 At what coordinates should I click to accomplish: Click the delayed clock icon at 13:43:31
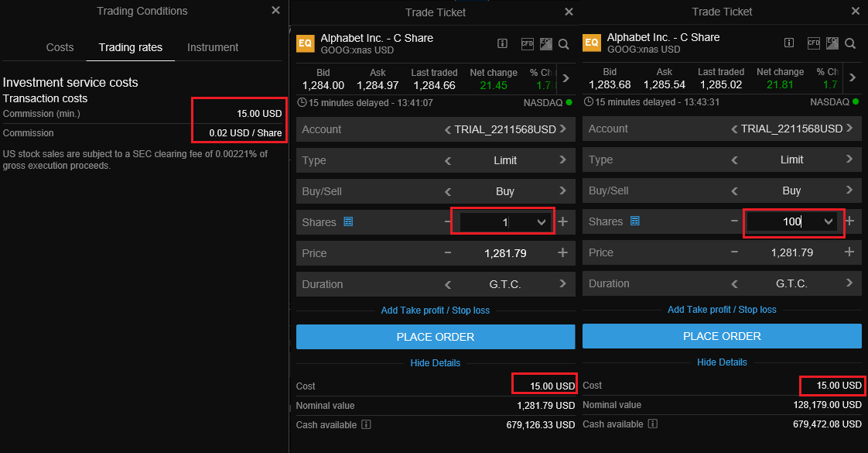point(589,102)
